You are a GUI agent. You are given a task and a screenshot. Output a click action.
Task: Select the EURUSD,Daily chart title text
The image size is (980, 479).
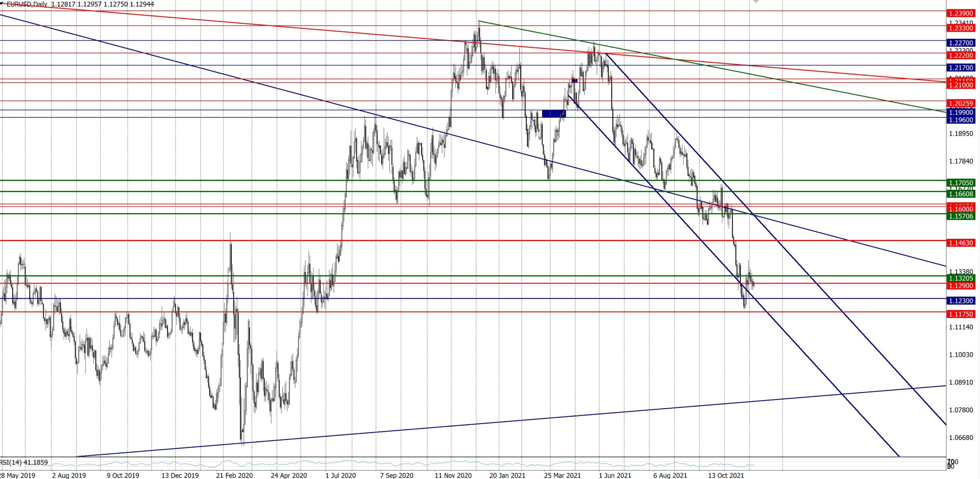coord(27,4)
